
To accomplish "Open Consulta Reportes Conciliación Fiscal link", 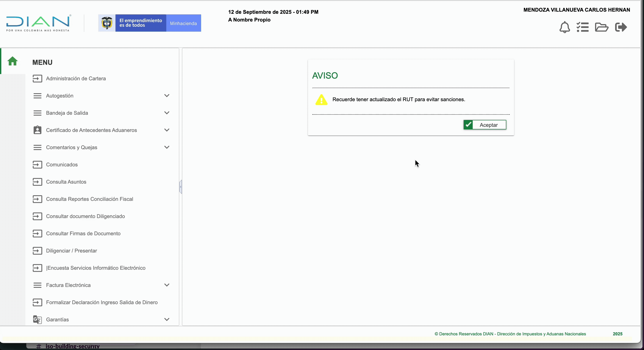I will pyautogui.click(x=89, y=199).
